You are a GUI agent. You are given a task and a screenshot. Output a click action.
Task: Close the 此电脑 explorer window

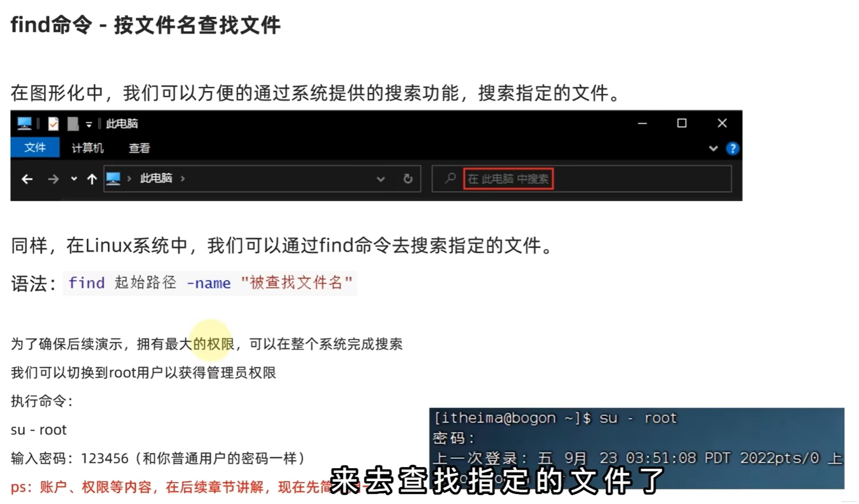(722, 123)
